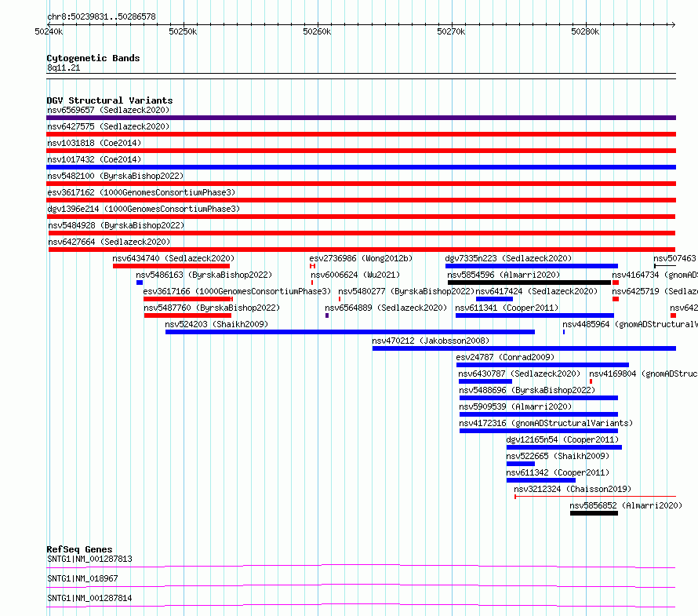Click nsv5854596 (Almarri2020) label
Screen dimensions: 698x616
[x=504, y=275]
